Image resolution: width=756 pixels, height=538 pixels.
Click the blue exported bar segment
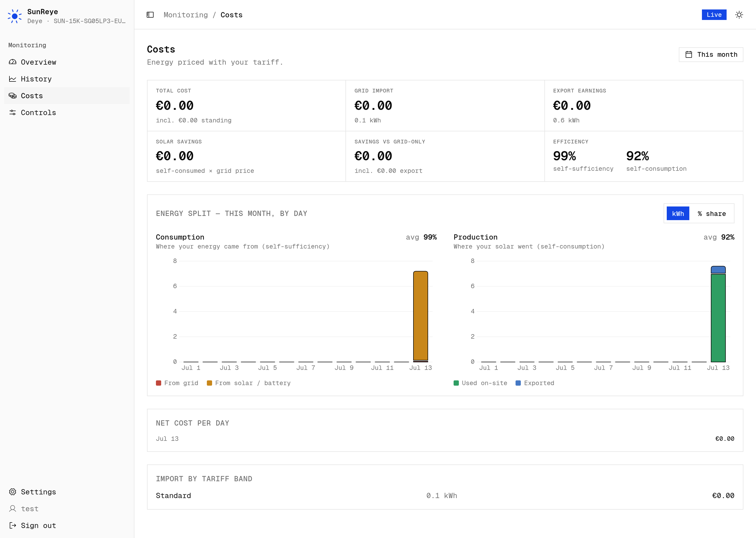[x=718, y=270]
